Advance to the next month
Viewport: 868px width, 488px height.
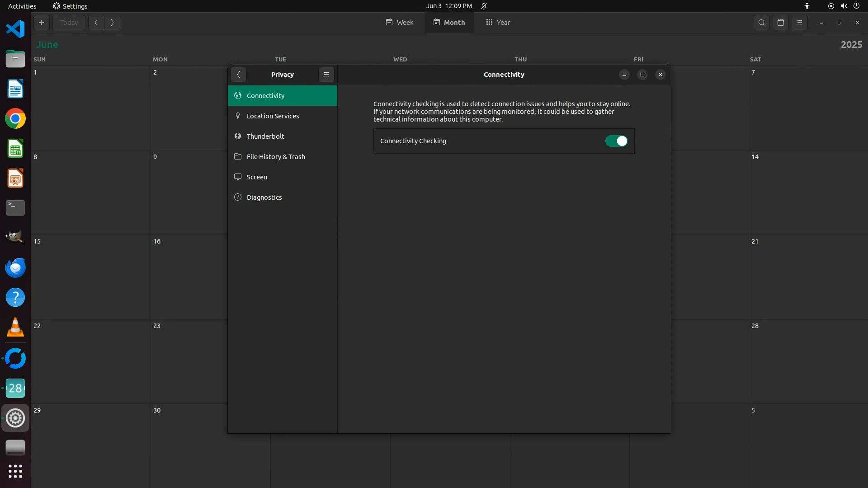(112, 23)
